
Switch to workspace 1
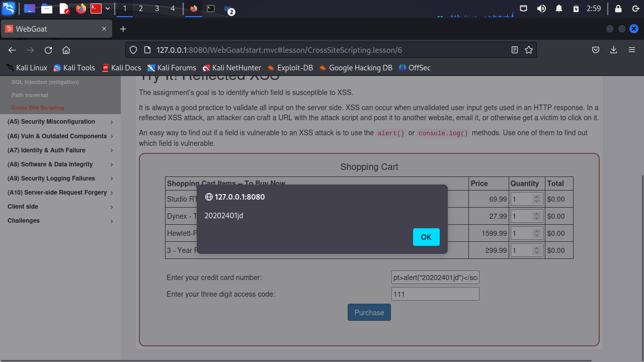coord(125,9)
